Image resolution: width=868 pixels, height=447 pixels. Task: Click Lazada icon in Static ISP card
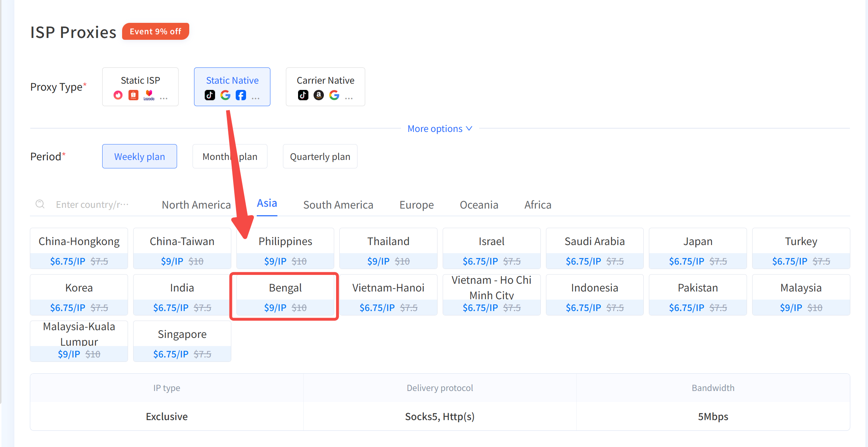(149, 95)
